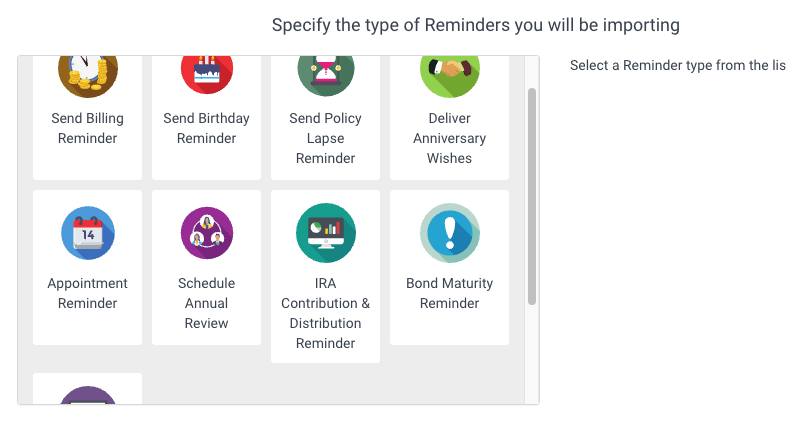Click the birthday cake icon

207,75
